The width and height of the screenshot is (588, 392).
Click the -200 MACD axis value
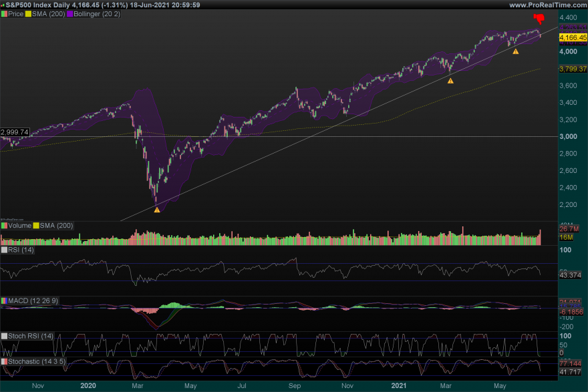[x=567, y=327]
